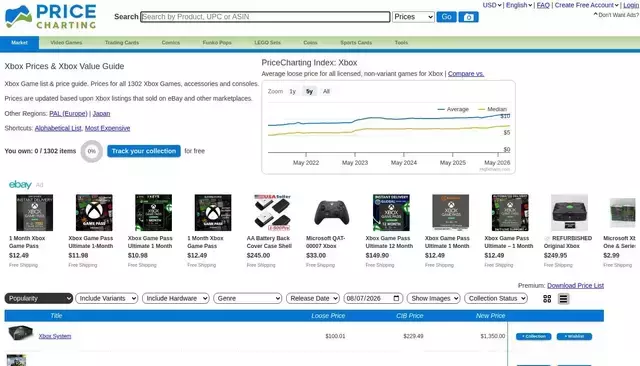Screen dimensions: 640x366
Task: Toggle the Average series in legend
Action: (x=453, y=109)
